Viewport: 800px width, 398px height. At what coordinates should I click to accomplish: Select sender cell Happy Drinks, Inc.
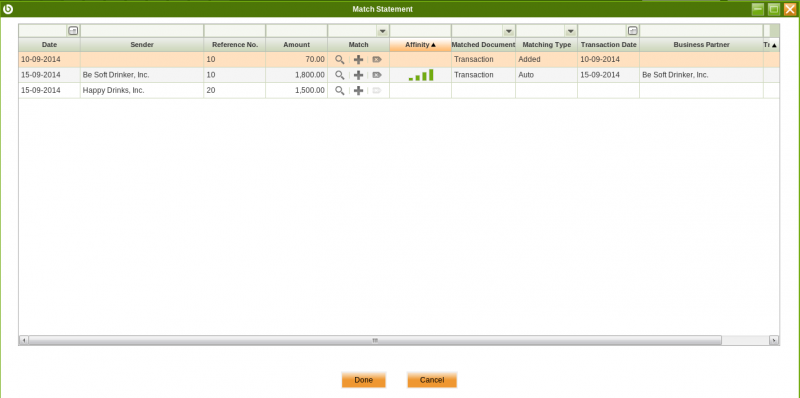(142, 90)
